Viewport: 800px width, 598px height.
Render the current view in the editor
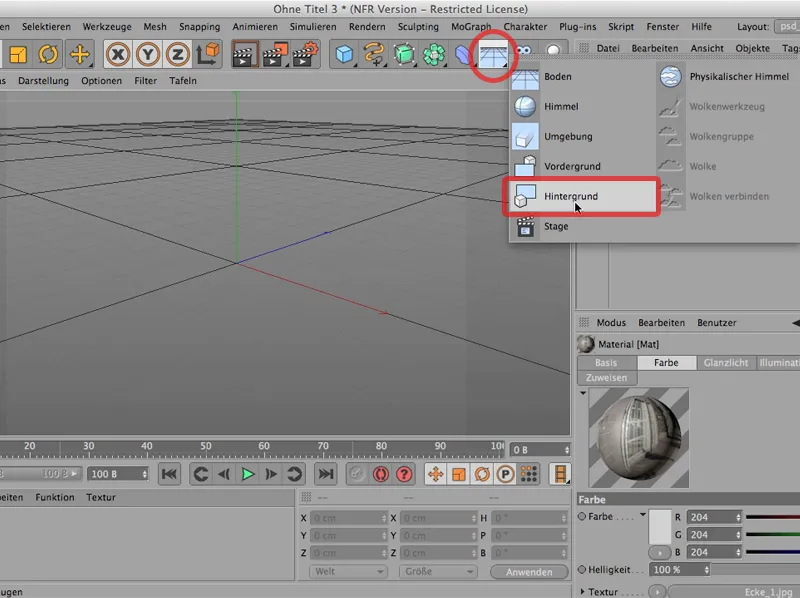pos(243,54)
